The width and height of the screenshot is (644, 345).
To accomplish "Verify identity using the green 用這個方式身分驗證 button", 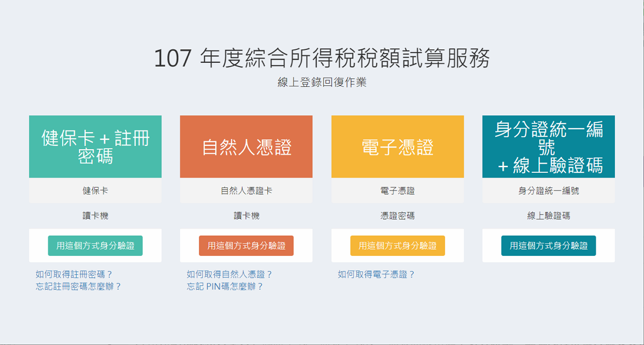I will click(x=96, y=246).
